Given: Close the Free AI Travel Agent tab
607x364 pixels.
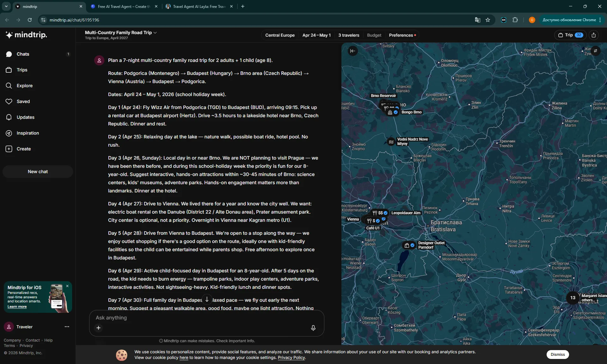Looking at the screenshot, I should [156, 6].
